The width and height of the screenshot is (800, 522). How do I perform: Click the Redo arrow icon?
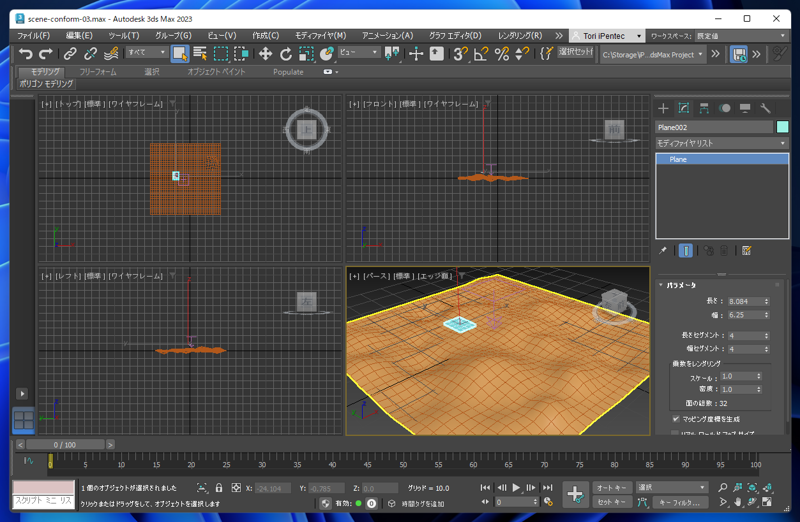pyautogui.click(x=46, y=54)
